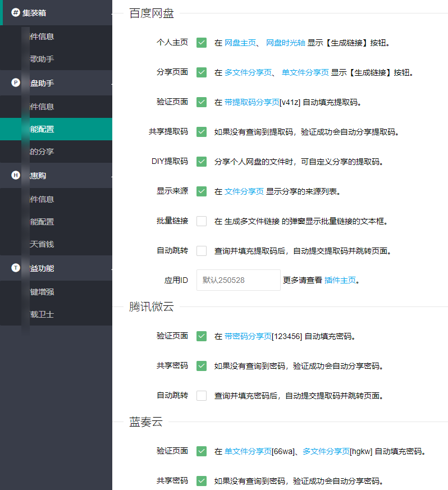Click the 百度网盘 section heading
This screenshot has height=490, width=448.
[x=152, y=13]
